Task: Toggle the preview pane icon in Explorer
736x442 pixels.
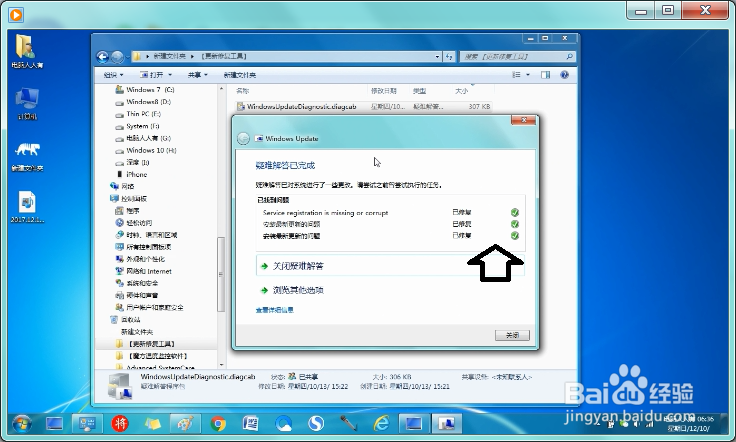Action: tap(545, 75)
